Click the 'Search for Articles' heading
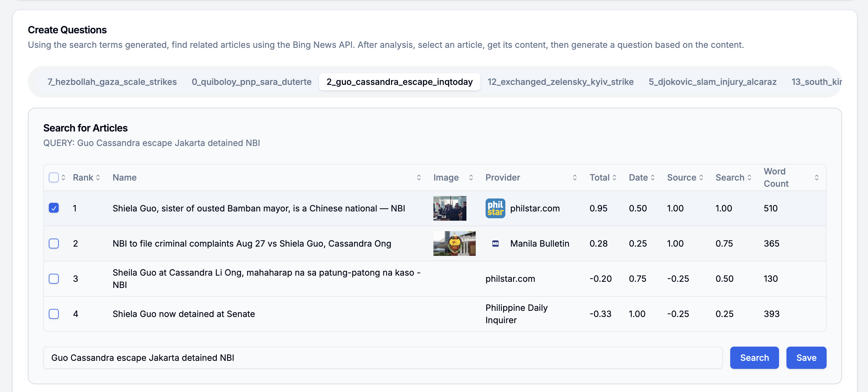 (85, 128)
